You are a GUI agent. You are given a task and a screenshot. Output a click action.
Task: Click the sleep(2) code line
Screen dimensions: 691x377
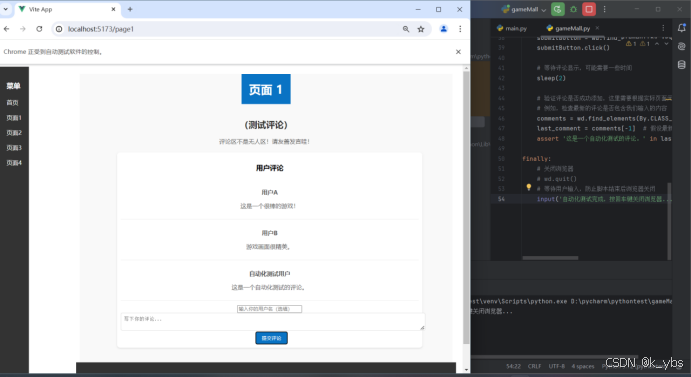[551, 78]
